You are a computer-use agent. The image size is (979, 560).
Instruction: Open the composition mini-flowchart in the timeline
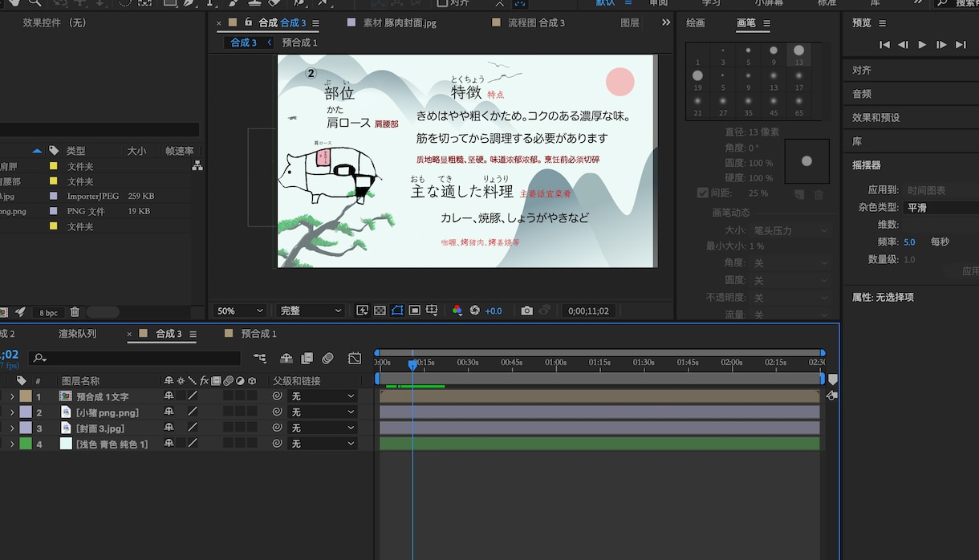259,359
